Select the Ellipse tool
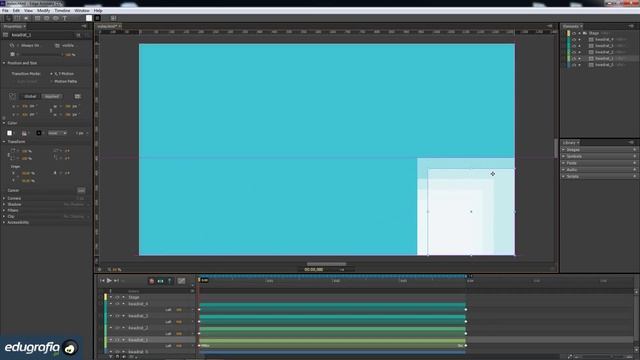640x360 pixels. [x=56, y=18]
